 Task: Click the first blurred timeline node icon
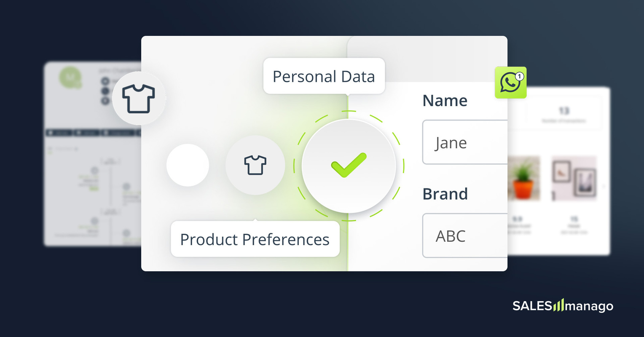[94, 171]
